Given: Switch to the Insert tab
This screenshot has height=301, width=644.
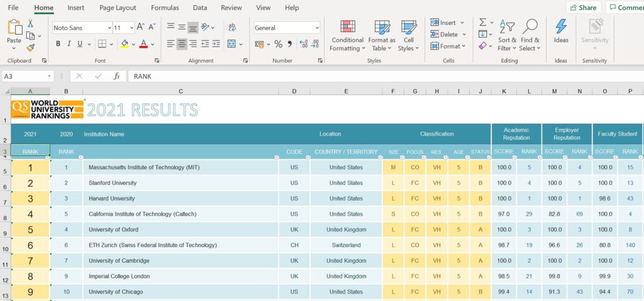Looking at the screenshot, I should click(76, 8).
